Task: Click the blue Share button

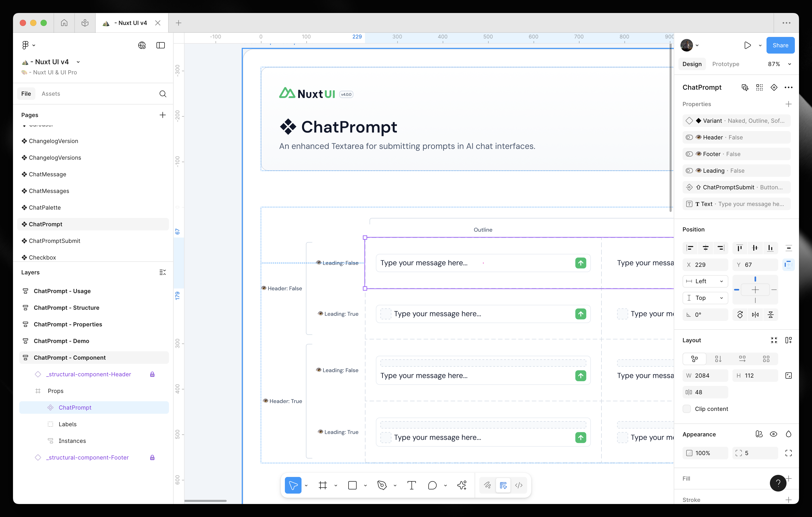Action: tap(780, 45)
